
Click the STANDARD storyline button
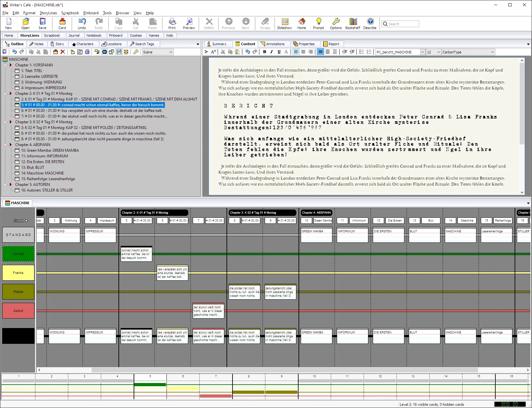[x=18, y=235]
